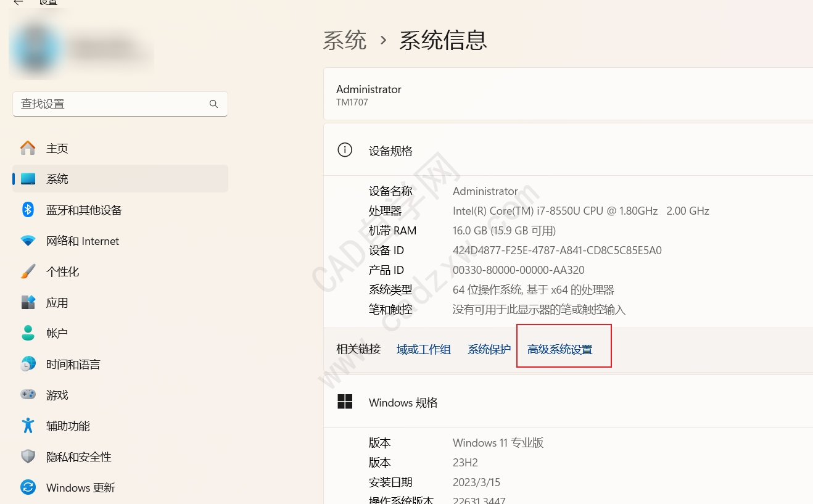Screen dimensions: 813x504
Task: Click the 23H2 version value
Action: pos(465,463)
